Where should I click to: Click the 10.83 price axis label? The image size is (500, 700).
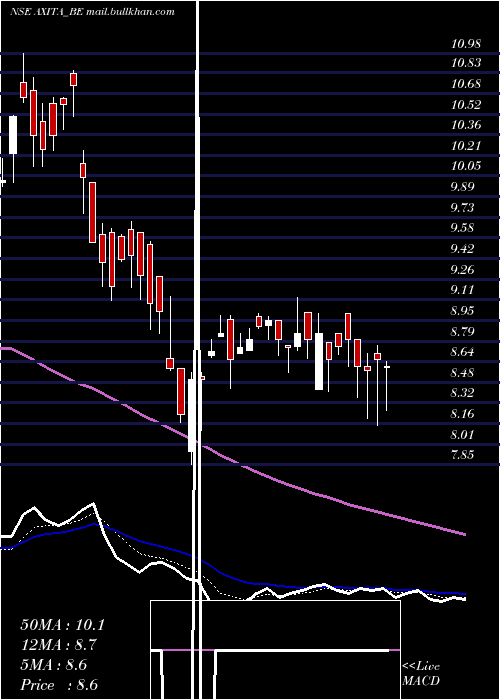(466, 63)
